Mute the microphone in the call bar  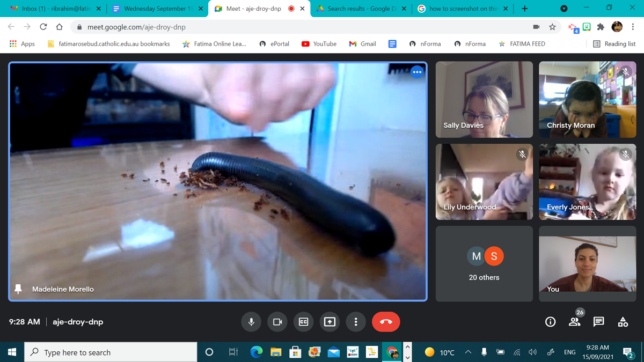251,322
